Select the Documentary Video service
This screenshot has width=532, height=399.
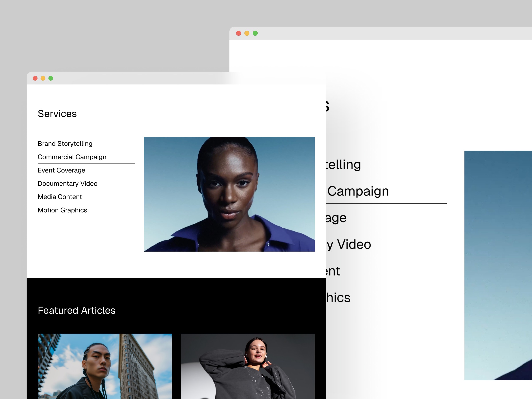tap(67, 184)
